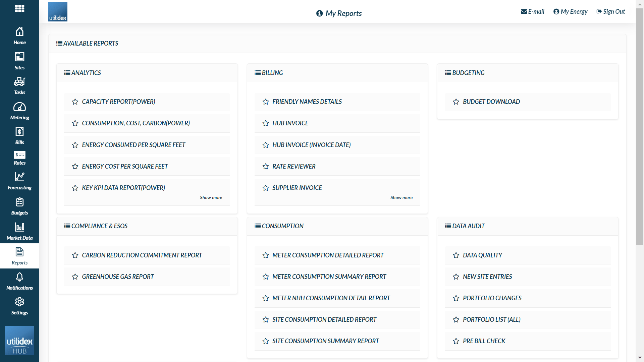This screenshot has width=644, height=362.
Task: Click Sign Out
Action: (610, 12)
